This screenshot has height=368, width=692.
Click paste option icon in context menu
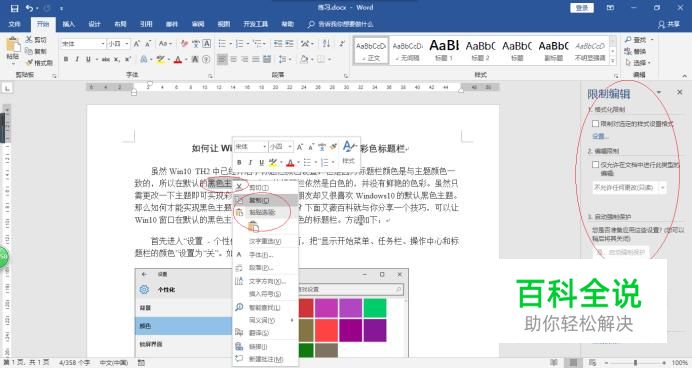pos(253,227)
